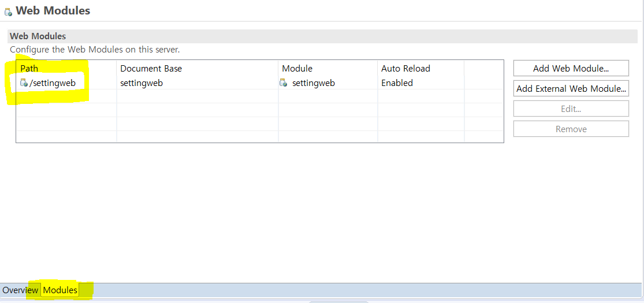Open the Add Web Module dialog

pos(571,68)
